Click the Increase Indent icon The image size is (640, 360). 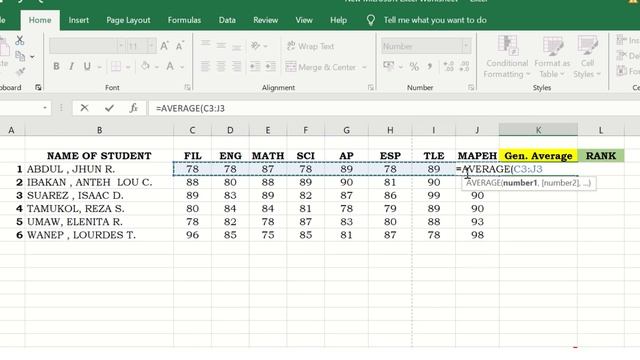(x=270, y=66)
